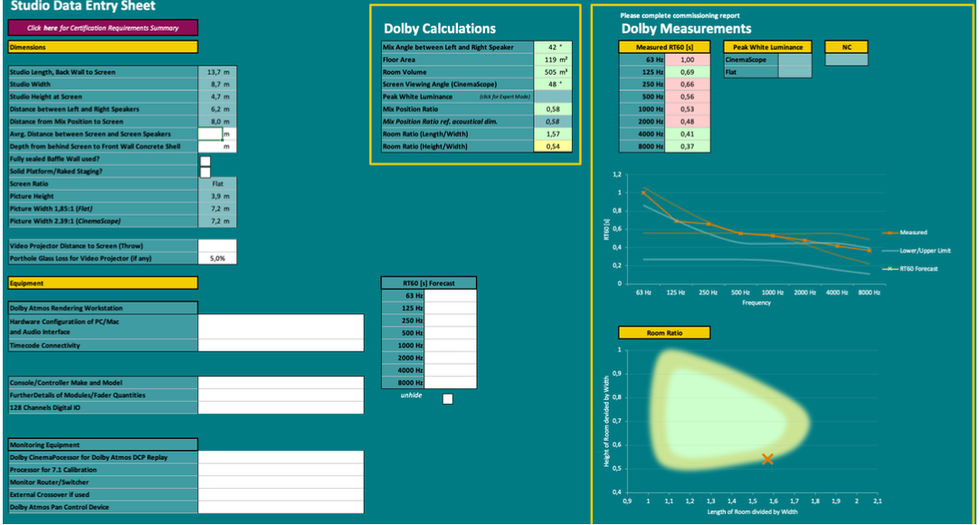Click the Video Projector Throw distance field
Viewport: 980px width, 525px height.
tap(217, 245)
